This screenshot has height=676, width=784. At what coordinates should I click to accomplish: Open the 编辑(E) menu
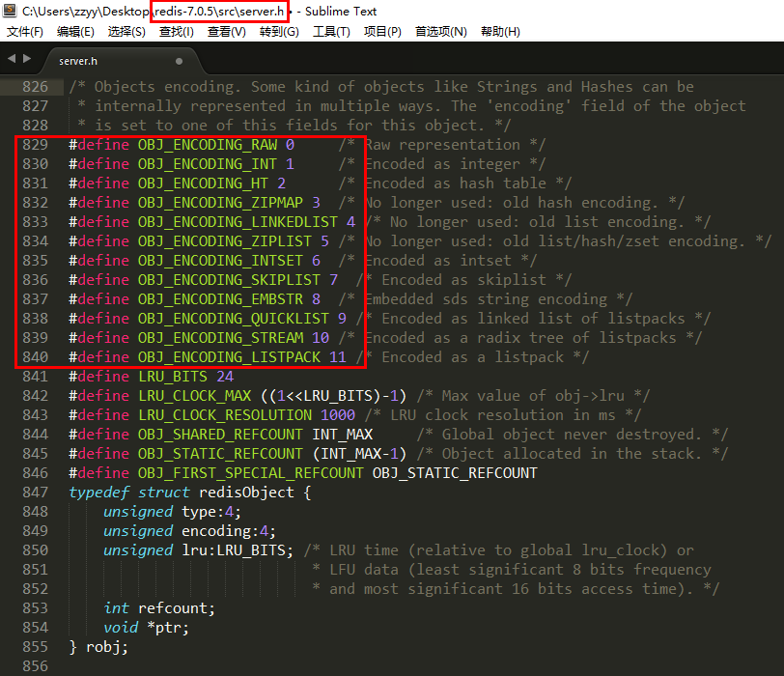click(75, 32)
